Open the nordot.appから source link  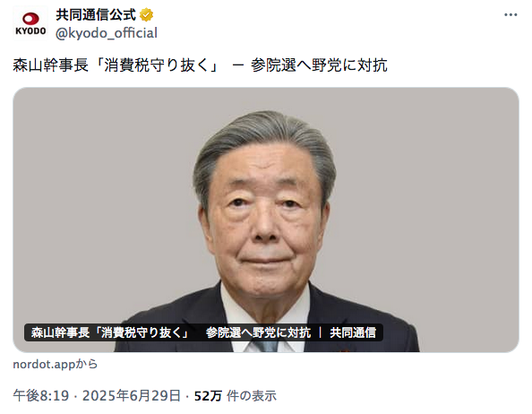tap(56, 365)
